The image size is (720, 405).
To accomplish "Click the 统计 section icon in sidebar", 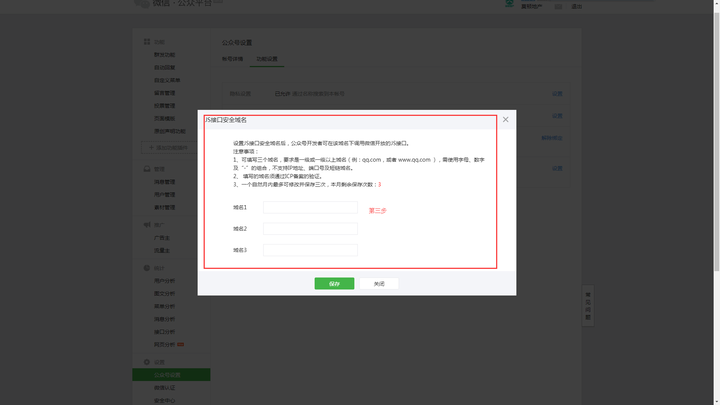I will pyautogui.click(x=147, y=268).
